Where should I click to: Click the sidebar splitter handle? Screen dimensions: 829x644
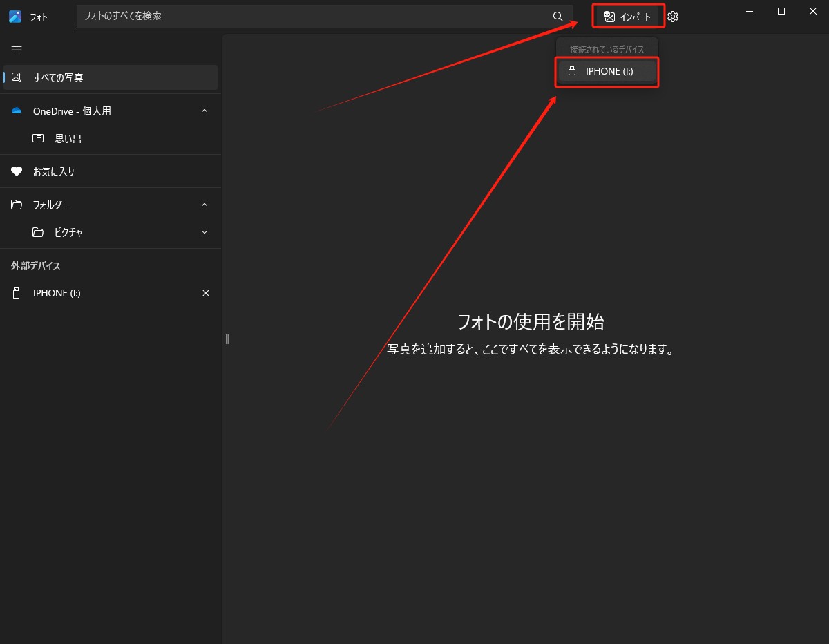pyautogui.click(x=227, y=339)
